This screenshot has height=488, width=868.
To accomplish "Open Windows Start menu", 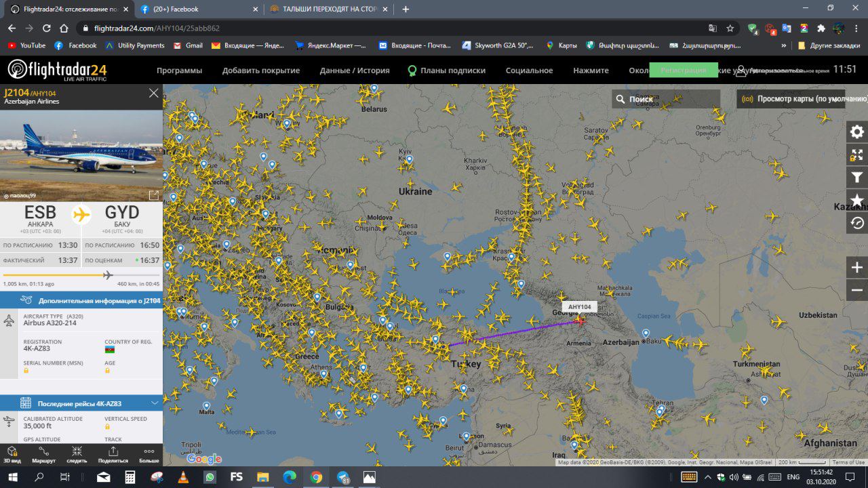I will pos(13,477).
